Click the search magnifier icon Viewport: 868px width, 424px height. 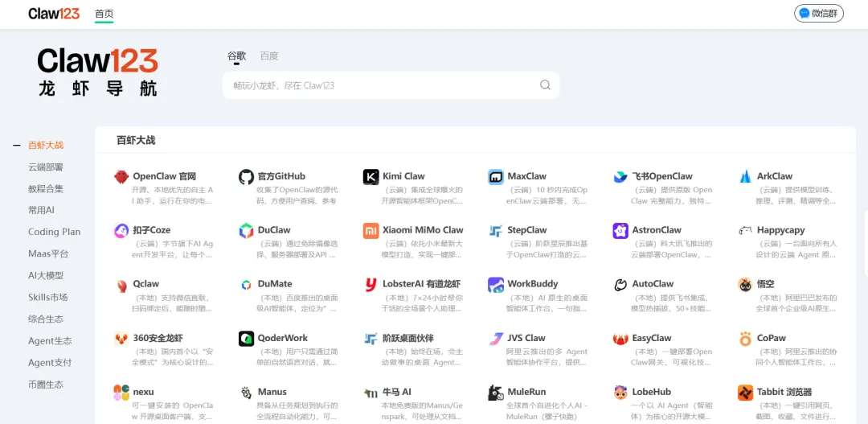pyautogui.click(x=545, y=84)
